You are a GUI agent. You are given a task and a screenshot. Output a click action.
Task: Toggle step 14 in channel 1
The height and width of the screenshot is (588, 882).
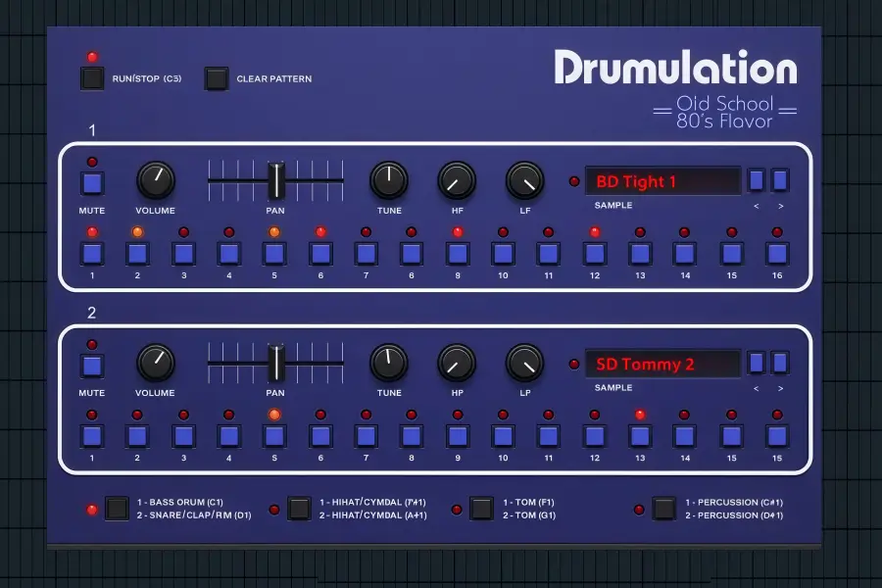tap(685, 254)
